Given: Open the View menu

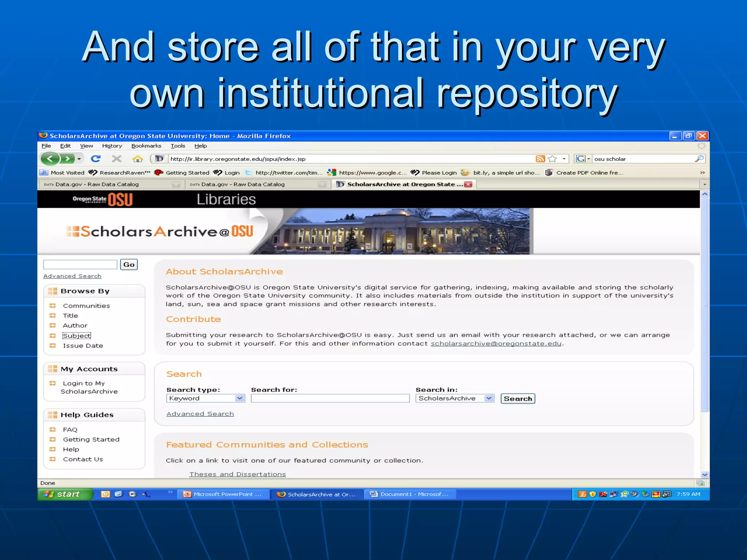Looking at the screenshot, I should pyautogui.click(x=86, y=145).
